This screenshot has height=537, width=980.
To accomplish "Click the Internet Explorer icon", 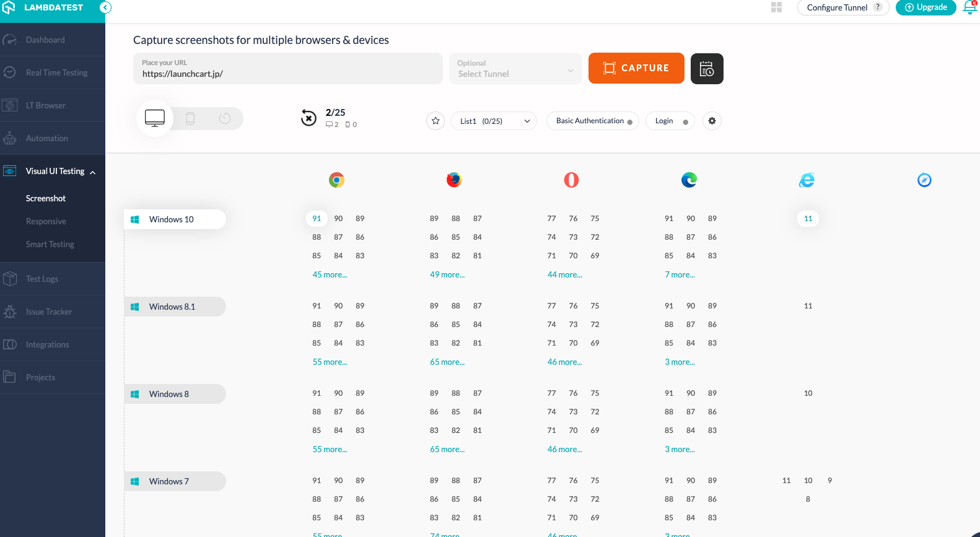I will point(807,180).
